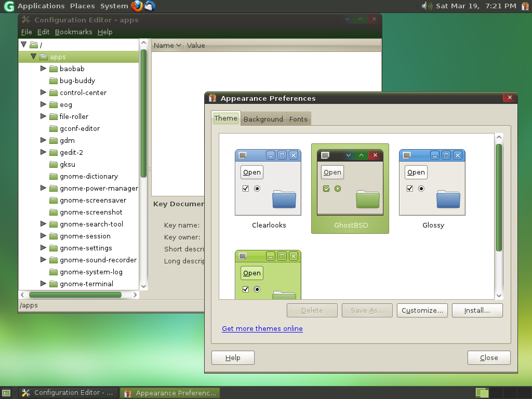Select the gnome-dictionary folder icon
The height and width of the screenshot is (399, 532).
click(x=54, y=177)
